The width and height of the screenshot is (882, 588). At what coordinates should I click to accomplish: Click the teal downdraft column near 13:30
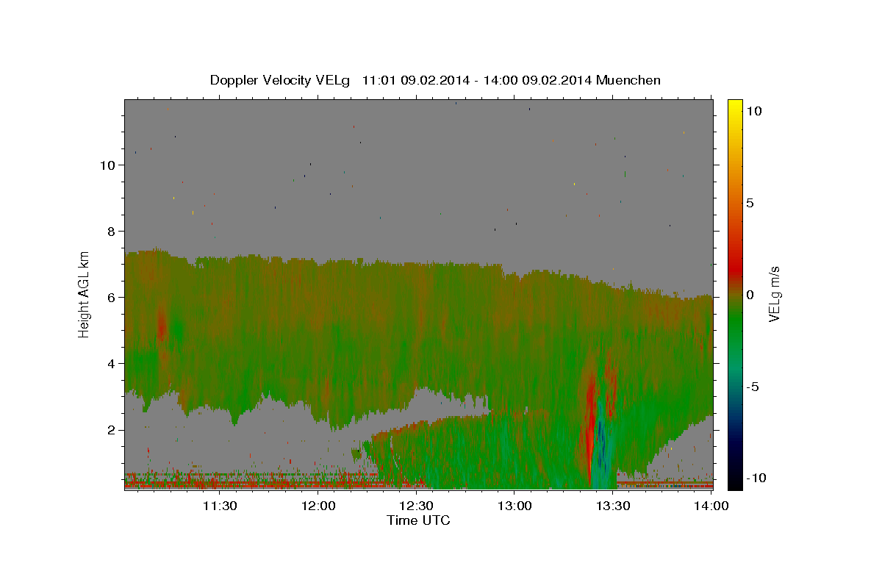point(602,441)
